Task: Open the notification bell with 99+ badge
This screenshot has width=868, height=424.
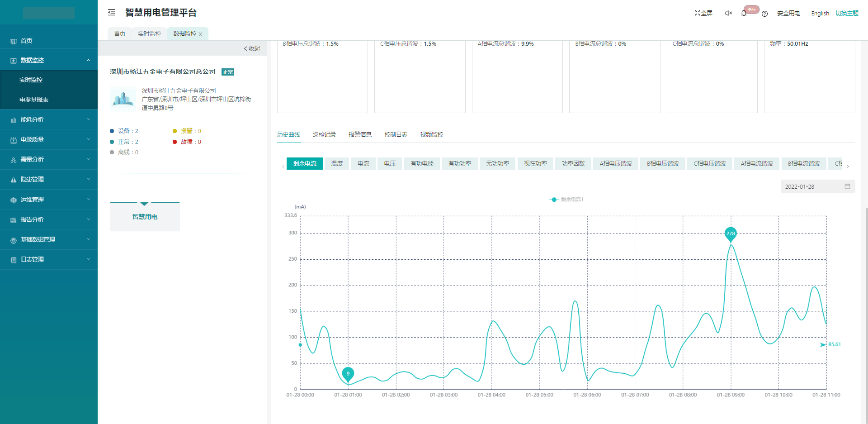Action: (744, 13)
